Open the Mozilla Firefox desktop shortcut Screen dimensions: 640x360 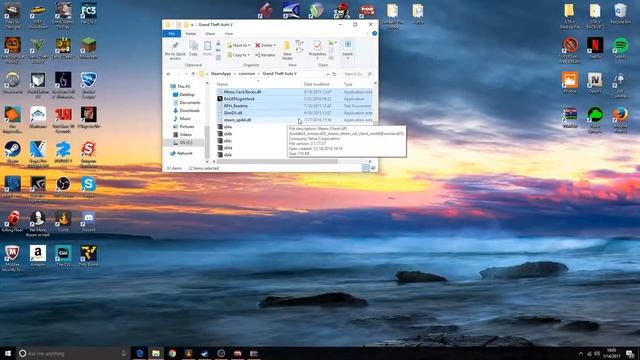[x=620, y=120]
